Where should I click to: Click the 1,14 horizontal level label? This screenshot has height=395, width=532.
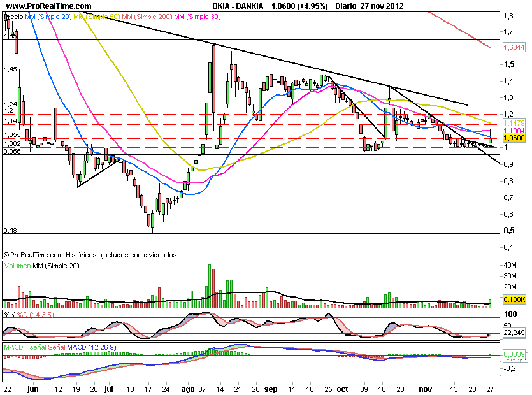(10, 121)
